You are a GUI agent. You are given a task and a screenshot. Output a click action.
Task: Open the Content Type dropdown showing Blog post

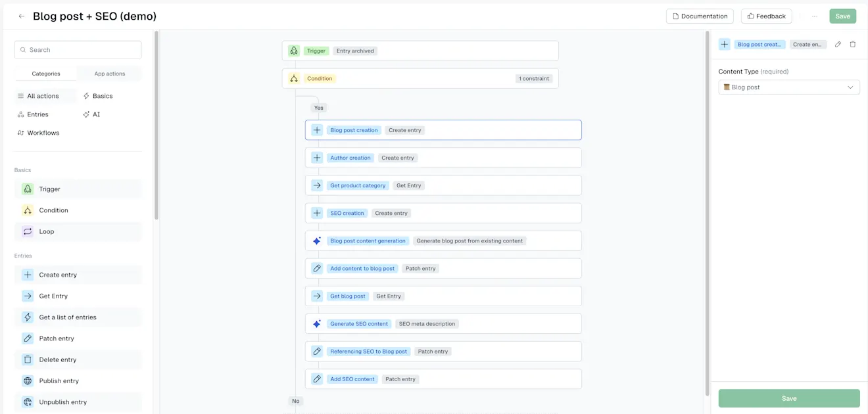(788, 86)
